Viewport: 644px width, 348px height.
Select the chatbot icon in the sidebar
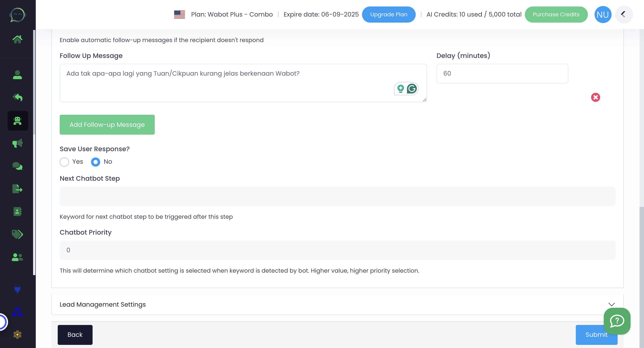tap(17, 121)
